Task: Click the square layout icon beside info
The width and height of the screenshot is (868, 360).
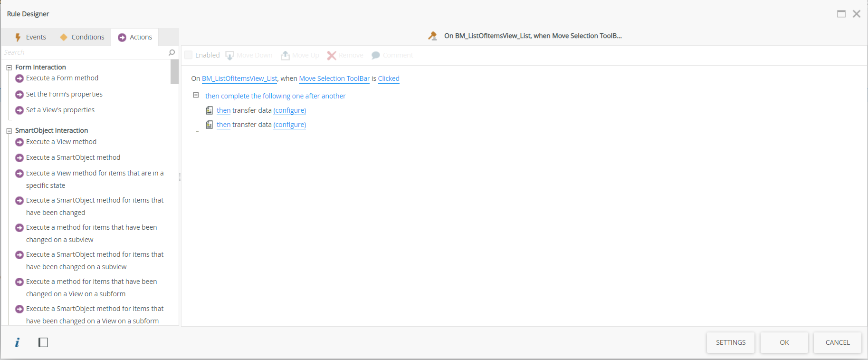Action: click(x=43, y=342)
